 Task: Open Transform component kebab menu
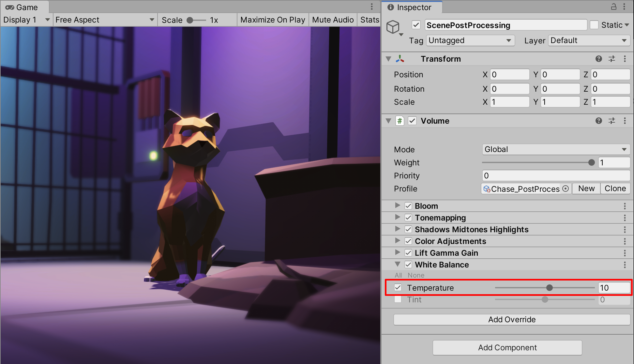coord(625,59)
